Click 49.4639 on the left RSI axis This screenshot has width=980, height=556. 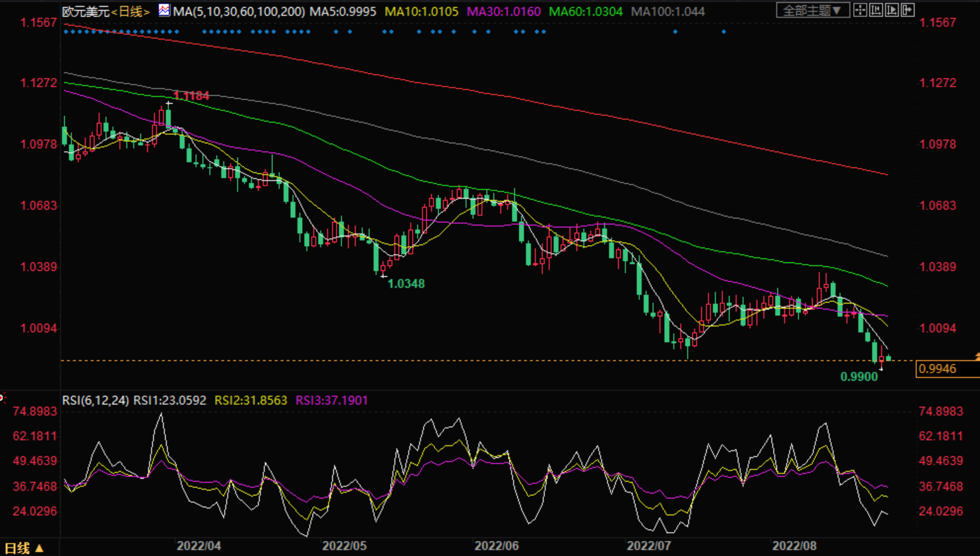point(36,461)
